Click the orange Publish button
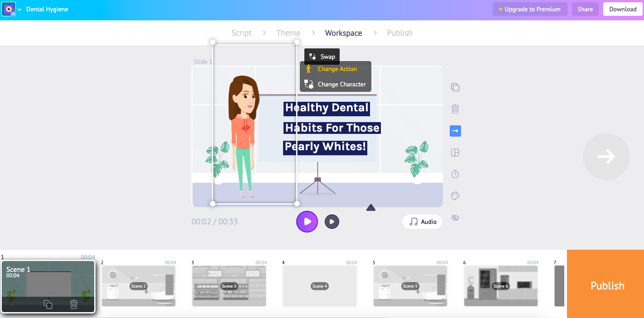 [607, 285]
